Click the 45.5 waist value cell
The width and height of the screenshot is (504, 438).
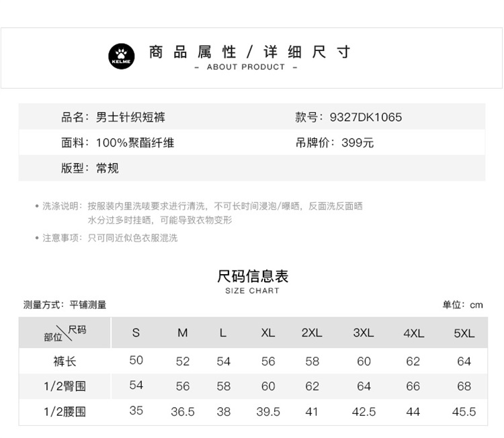pyautogui.click(x=464, y=412)
